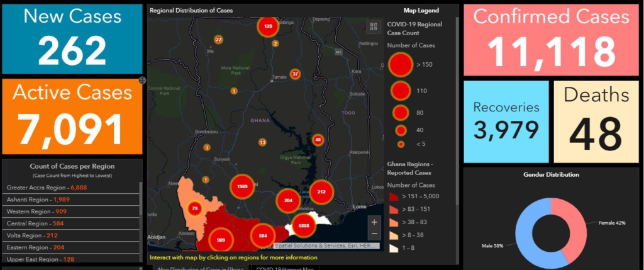Select the 584 cases cluster bubble

[263, 235]
